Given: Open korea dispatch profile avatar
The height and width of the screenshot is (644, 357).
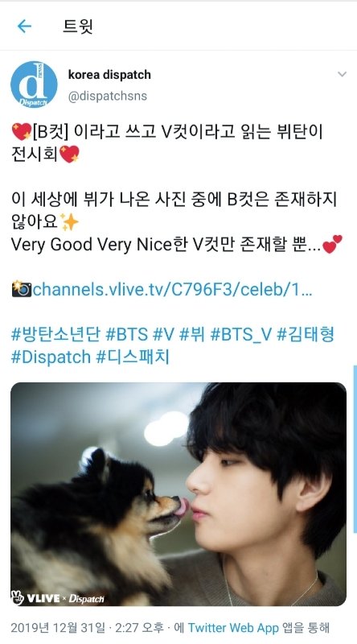Looking at the screenshot, I should click(34, 85).
